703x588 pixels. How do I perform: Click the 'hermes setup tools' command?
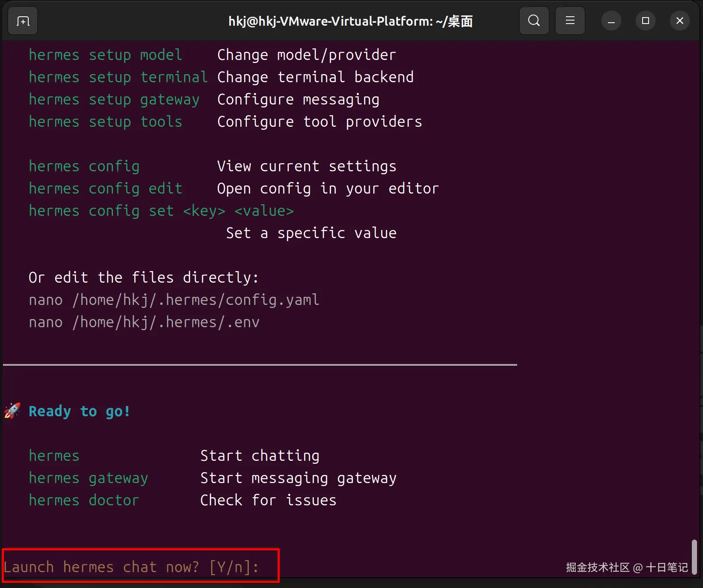[x=105, y=122]
